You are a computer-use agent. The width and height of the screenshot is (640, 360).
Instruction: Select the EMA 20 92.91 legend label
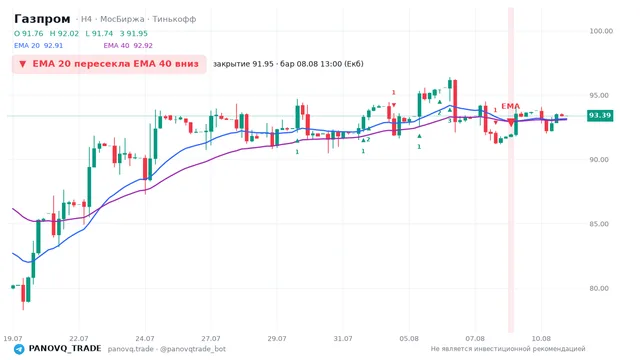tap(38, 45)
